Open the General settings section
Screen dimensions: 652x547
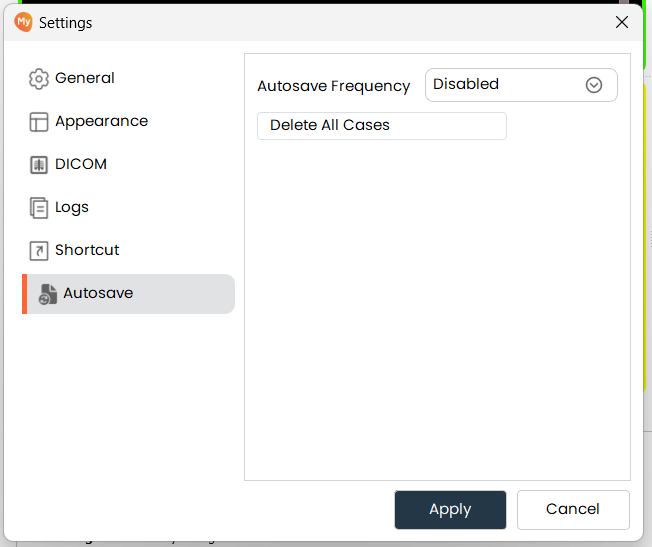coord(85,78)
